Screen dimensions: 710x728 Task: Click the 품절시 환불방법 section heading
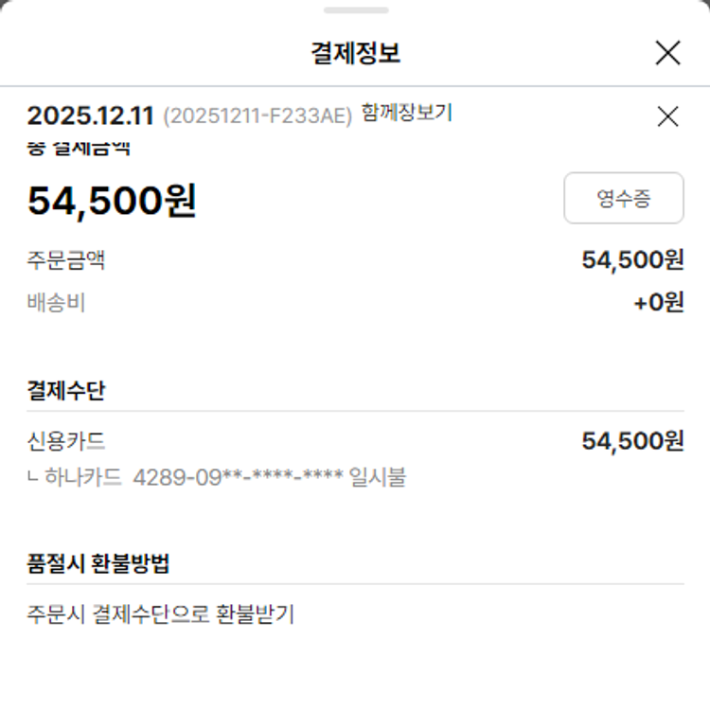pos(98,563)
